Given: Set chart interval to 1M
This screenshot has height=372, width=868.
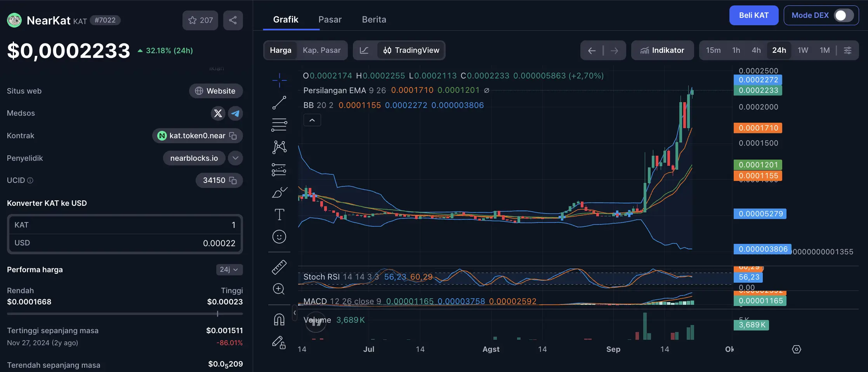Looking at the screenshot, I should tap(825, 50).
